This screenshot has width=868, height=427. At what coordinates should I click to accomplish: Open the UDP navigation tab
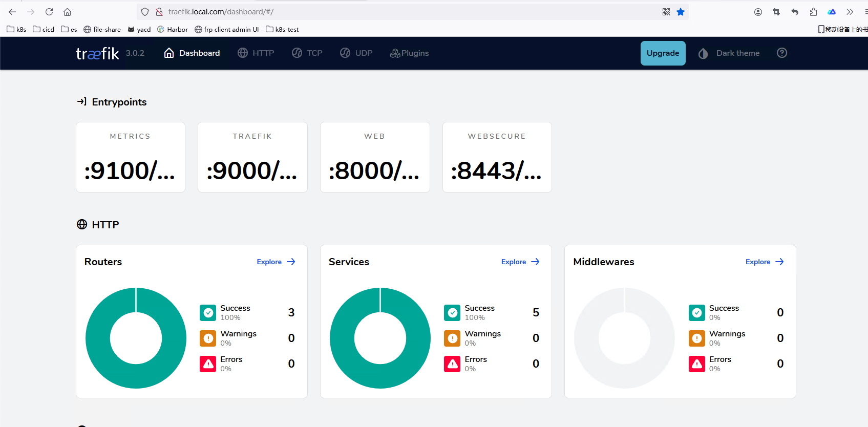(356, 53)
